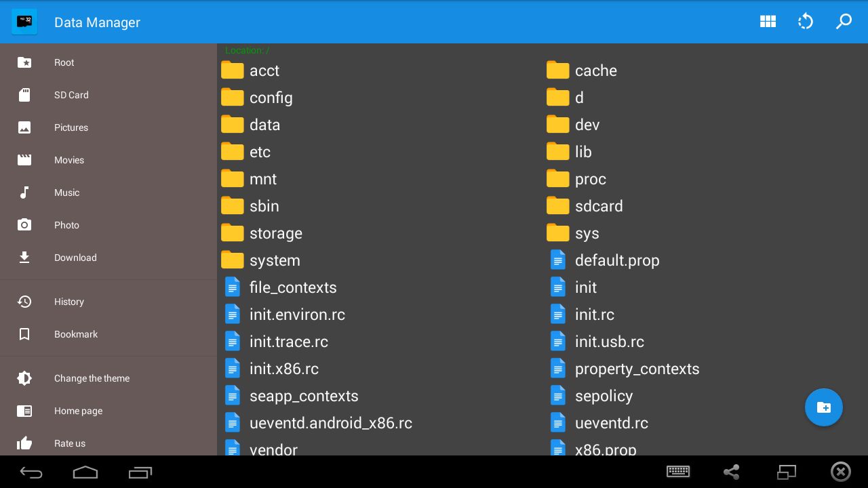Tap the Android back navigation button
Screen dimensions: 868x488
click(x=31, y=472)
